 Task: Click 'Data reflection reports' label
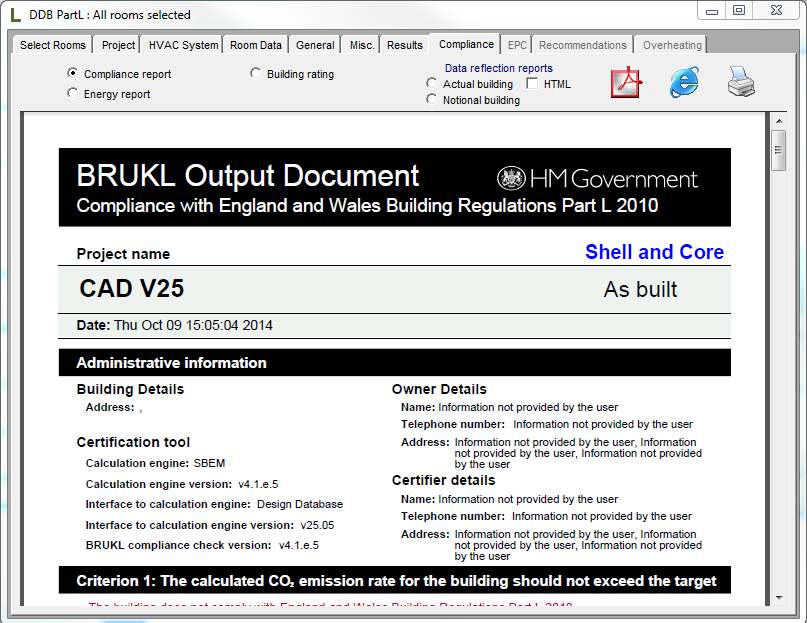[499, 68]
